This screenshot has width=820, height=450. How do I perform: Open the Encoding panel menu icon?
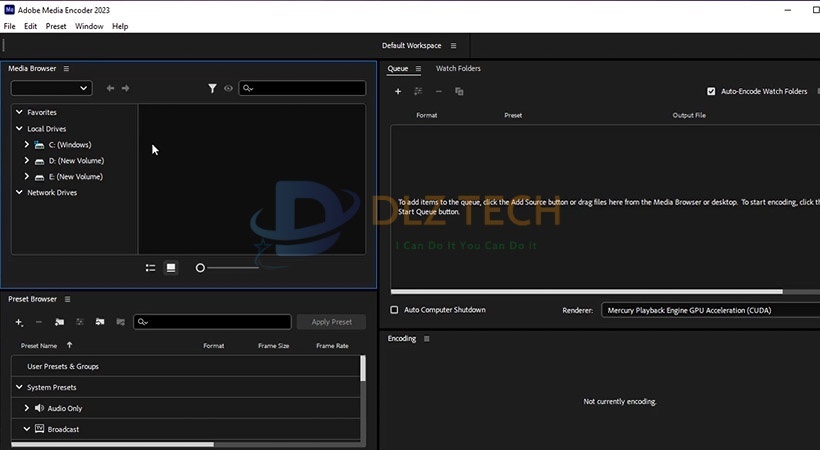click(x=426, y=339)
